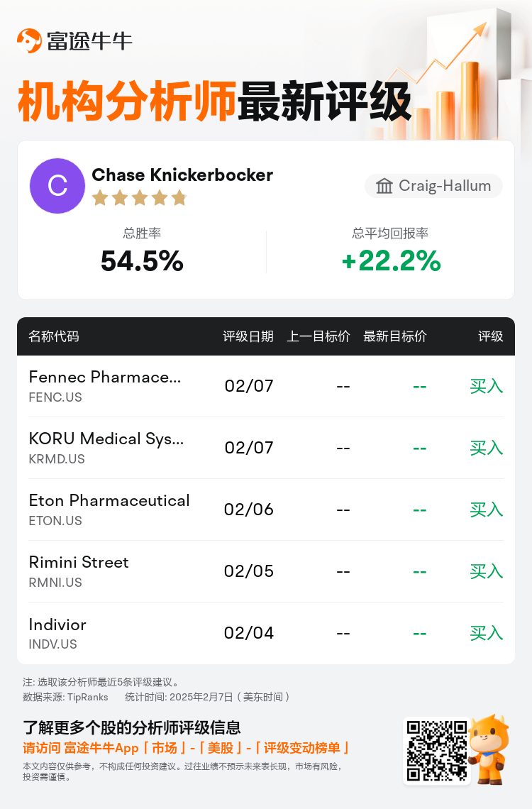Viewport: 532px width, 809px height.
Task: Select Eton Pharmaceutical ETON.US row
Action: (266, 510)
